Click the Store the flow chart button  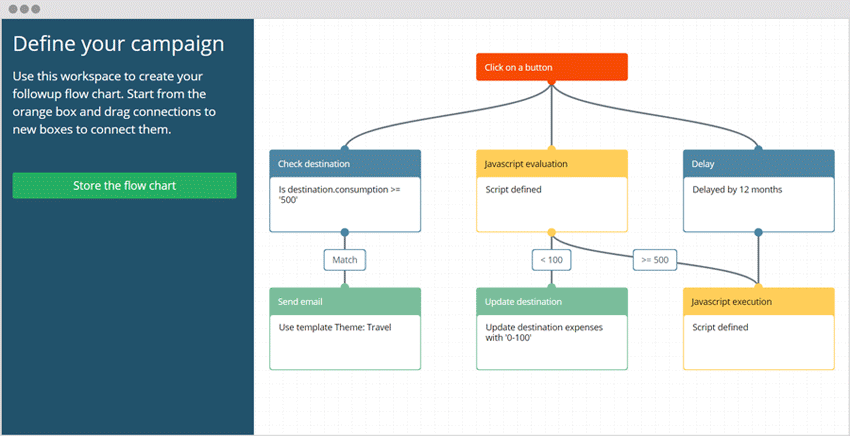[124, 186]
